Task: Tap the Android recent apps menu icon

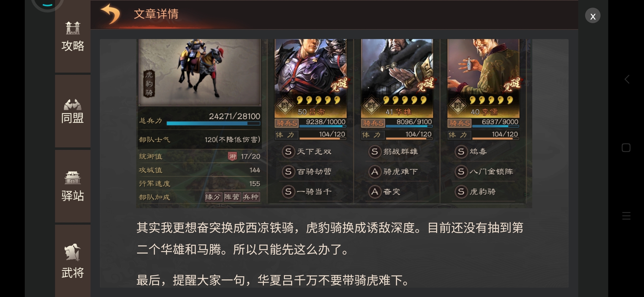Action: [x=626, y=216]
